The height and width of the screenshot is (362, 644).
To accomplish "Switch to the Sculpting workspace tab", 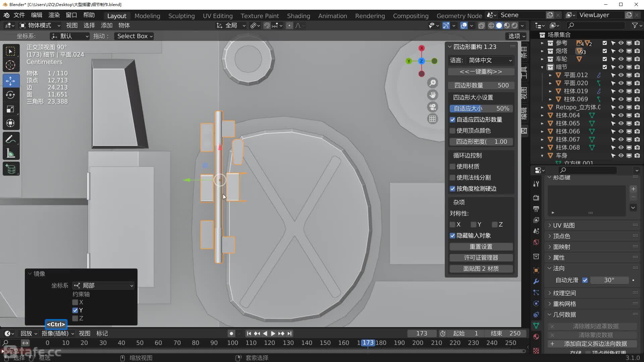I will (x=181, y=16).
